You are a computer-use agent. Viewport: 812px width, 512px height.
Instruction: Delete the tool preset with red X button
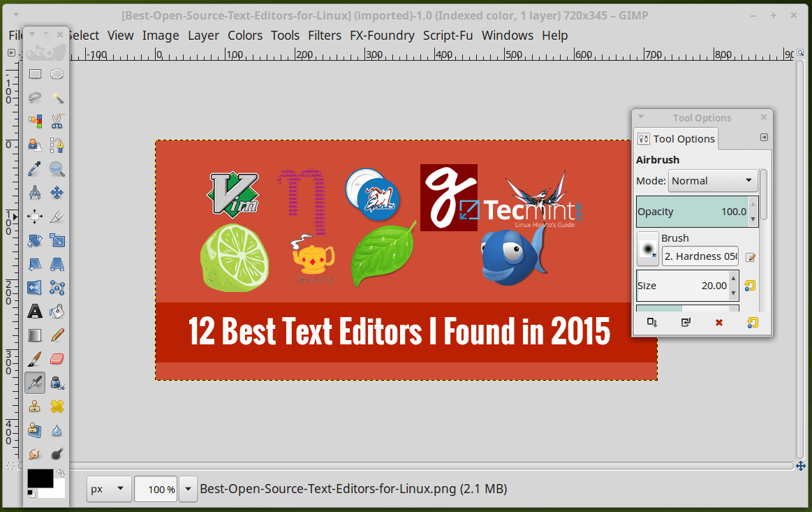(x=718, y=322)
